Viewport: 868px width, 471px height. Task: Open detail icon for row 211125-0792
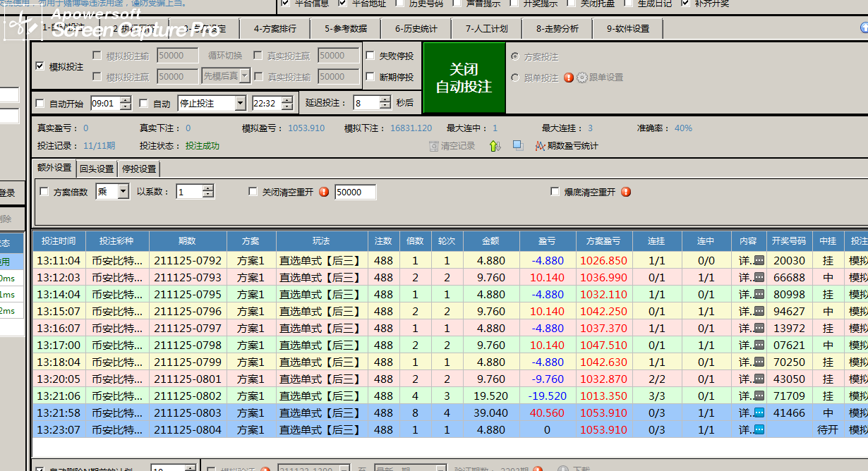click(759, 260)
